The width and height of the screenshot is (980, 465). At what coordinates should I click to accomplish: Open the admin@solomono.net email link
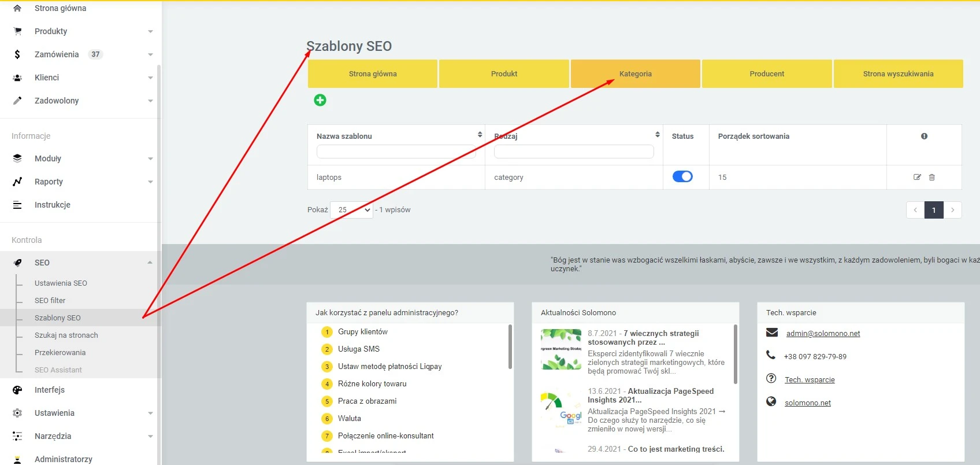pos(823,333)
